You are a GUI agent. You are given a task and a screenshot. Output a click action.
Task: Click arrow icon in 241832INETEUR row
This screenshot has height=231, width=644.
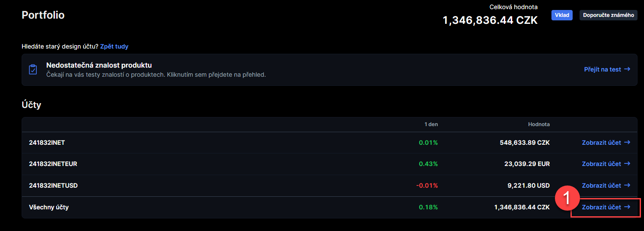tap(627, 164)
